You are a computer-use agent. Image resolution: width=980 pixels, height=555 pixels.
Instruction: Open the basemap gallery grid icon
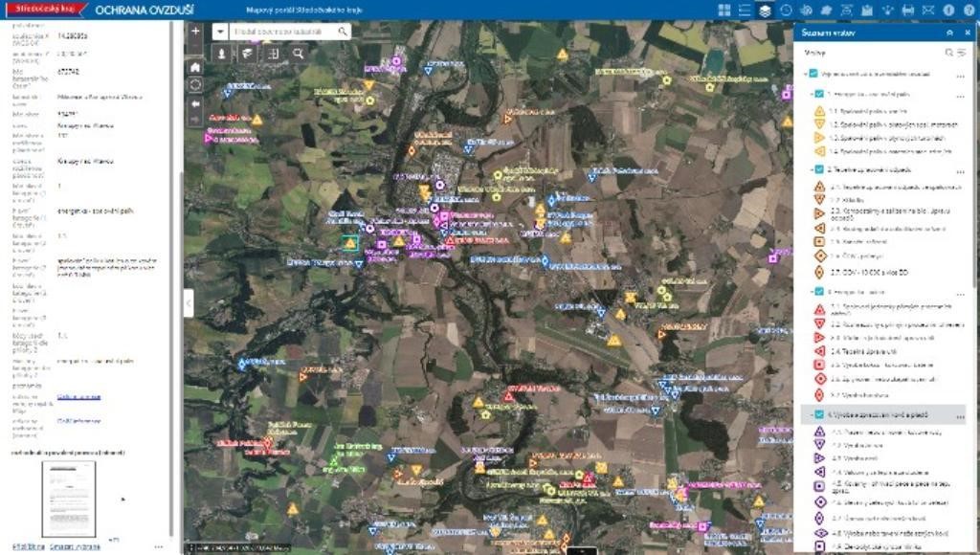coord(724,11)
